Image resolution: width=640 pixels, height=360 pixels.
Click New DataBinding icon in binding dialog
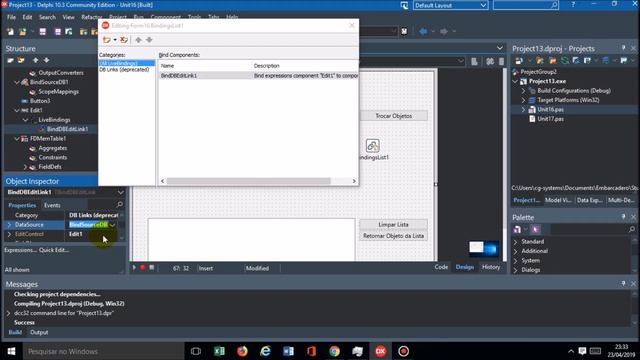(x=107, y=40)
